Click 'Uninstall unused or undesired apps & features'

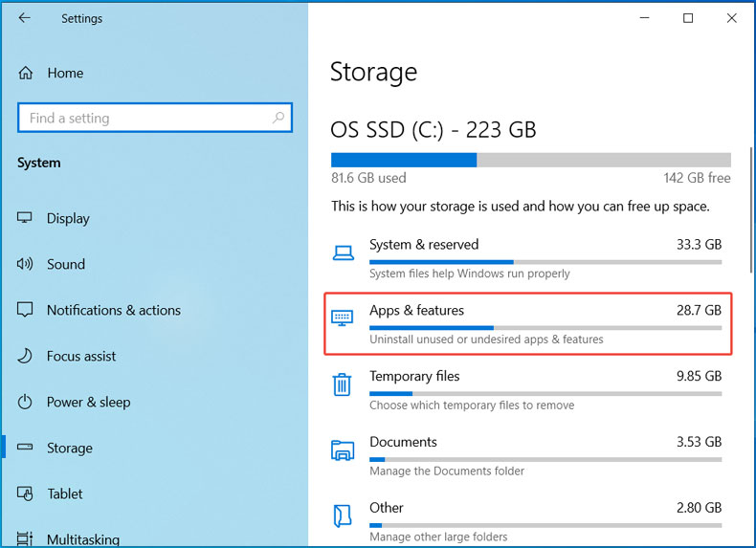pos(486,340)
